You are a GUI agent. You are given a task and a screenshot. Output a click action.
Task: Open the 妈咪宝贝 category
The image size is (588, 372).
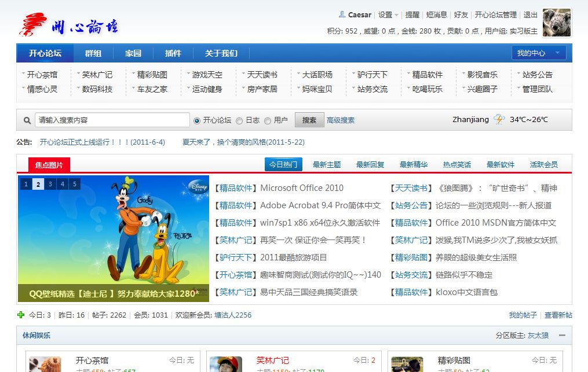[x=317, y=89]
